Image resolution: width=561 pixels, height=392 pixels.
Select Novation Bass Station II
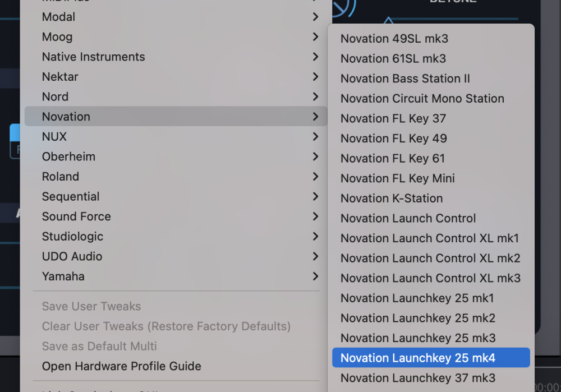click(x=405, y=79)
